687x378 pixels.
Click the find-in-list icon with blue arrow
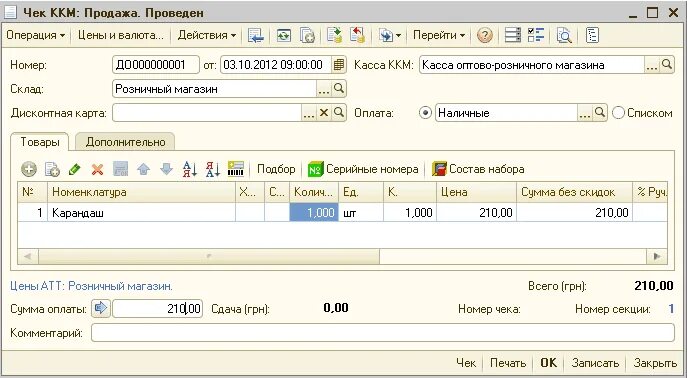pyautogui.click(x=255, y=35)
